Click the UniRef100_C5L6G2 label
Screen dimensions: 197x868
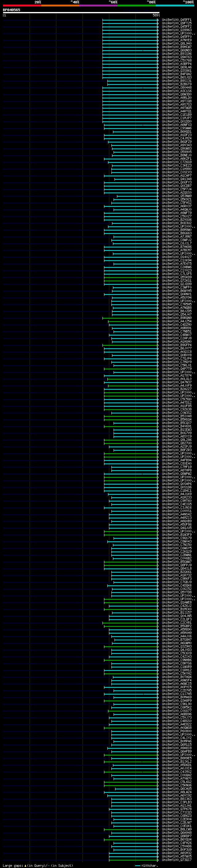[177, 782]
